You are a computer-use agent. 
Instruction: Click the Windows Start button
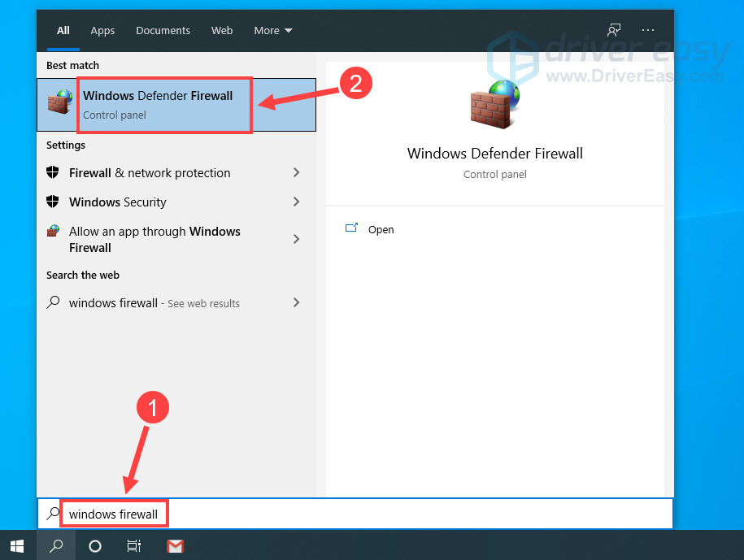17,545
